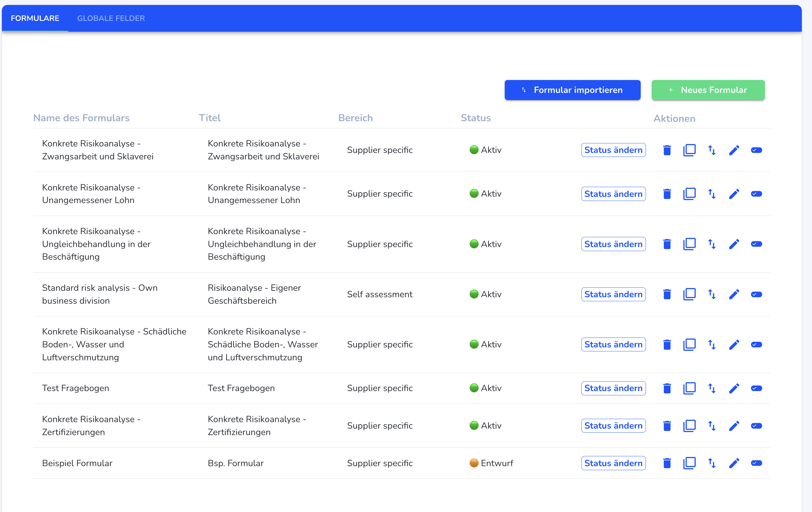Click Status ändern for Unangemessener Lohn
This screenshot has height=512, width=812.
pyautogui.click(x=613, y=194)
